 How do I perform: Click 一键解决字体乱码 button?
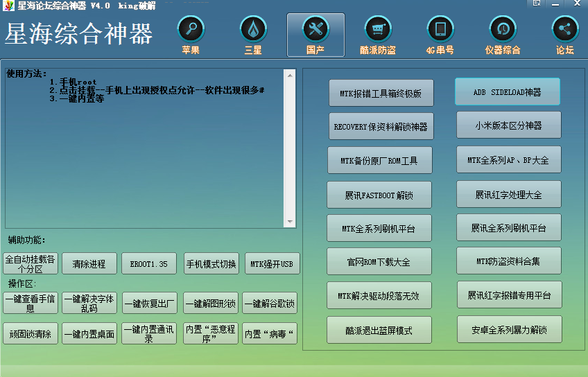(89, 303)
